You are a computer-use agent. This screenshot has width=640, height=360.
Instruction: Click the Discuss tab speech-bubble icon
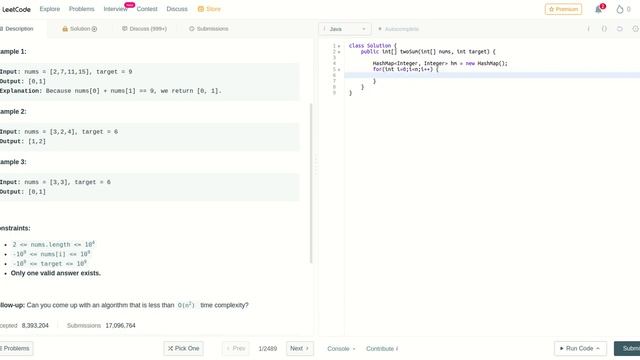click(125, 29)
